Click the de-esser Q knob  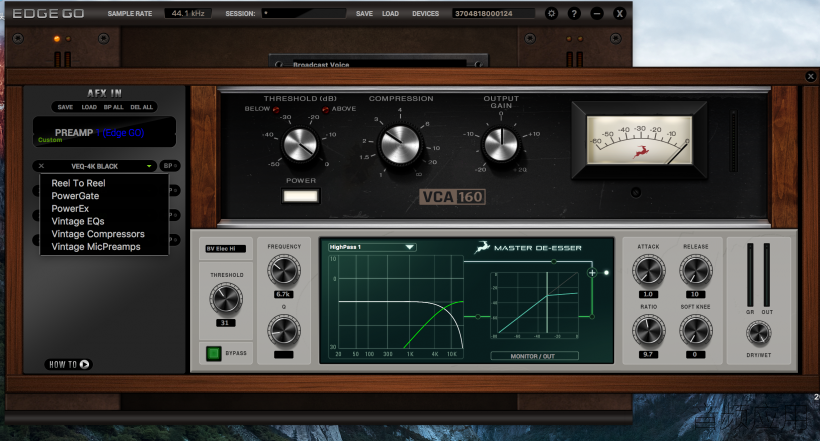(283, 331)
